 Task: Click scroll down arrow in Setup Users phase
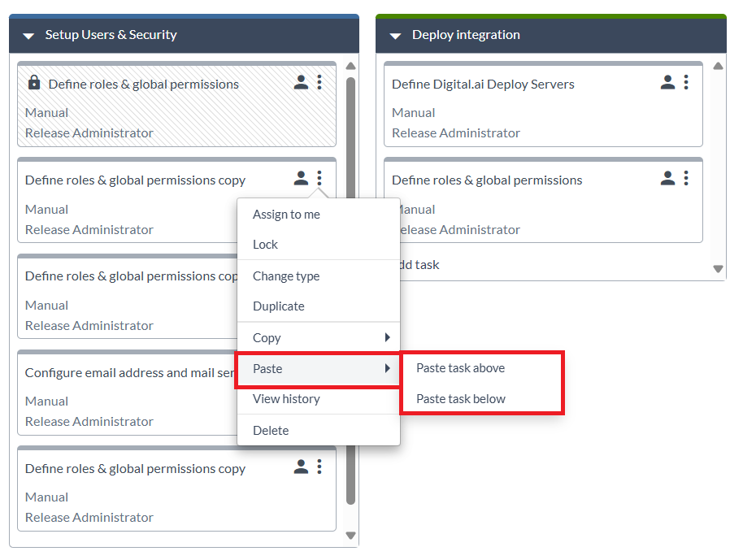[x=351, y=536]
